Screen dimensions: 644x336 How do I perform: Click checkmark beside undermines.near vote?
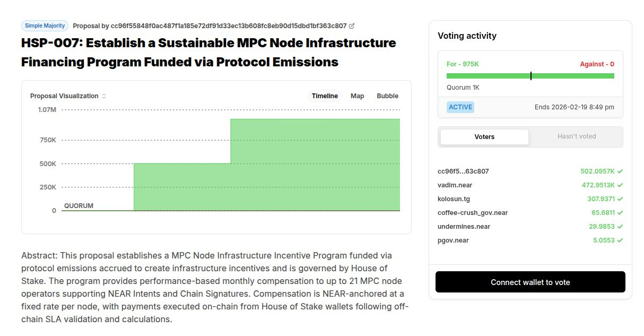click(620, 227)
